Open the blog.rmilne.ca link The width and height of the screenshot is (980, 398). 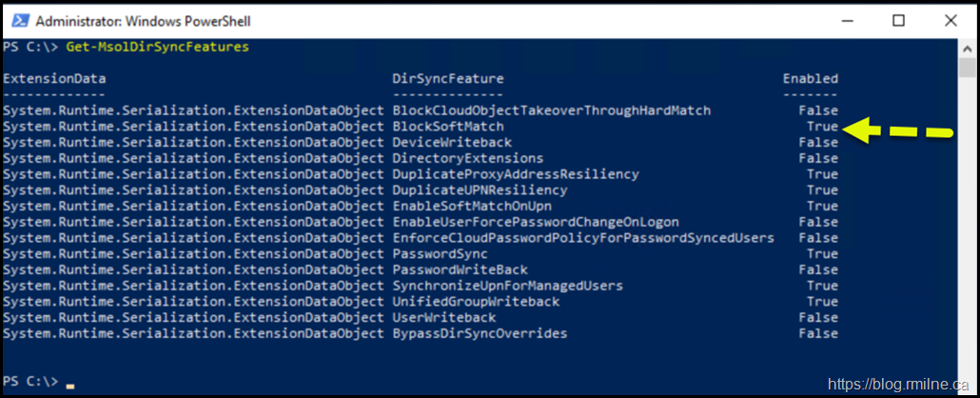(898, 384)
